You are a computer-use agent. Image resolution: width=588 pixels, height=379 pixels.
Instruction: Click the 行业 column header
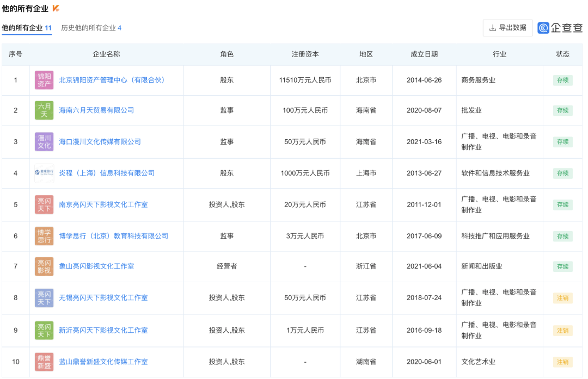click(x=499, y=54)
